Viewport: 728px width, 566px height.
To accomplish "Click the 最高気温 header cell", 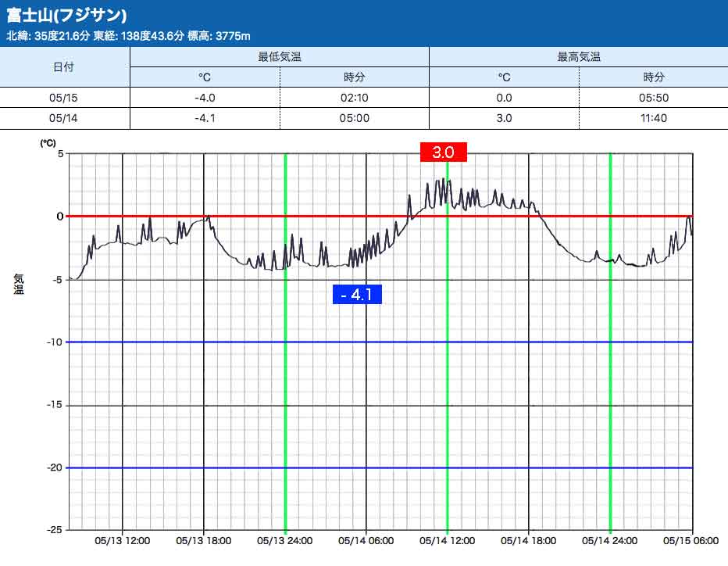I will pos(579,57).
